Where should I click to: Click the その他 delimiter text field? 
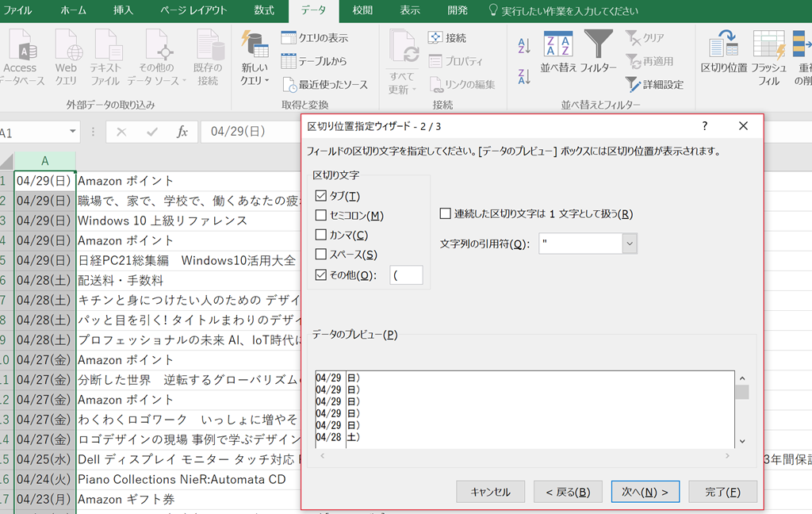[406, 275]
